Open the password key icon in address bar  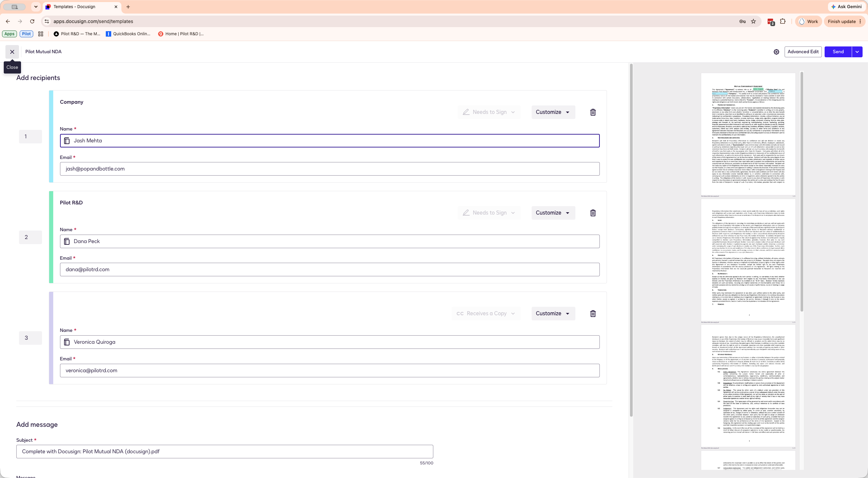743,21
